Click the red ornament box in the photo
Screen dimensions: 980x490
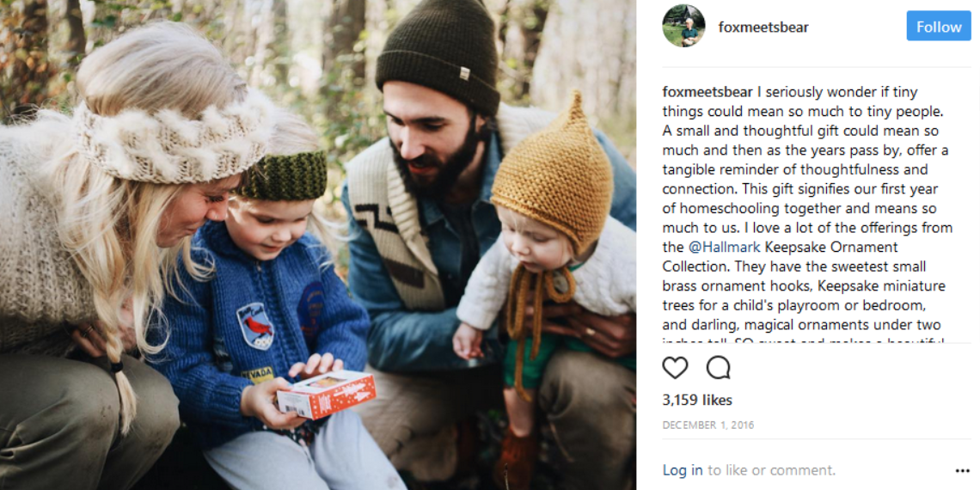[x=327, y=394]
